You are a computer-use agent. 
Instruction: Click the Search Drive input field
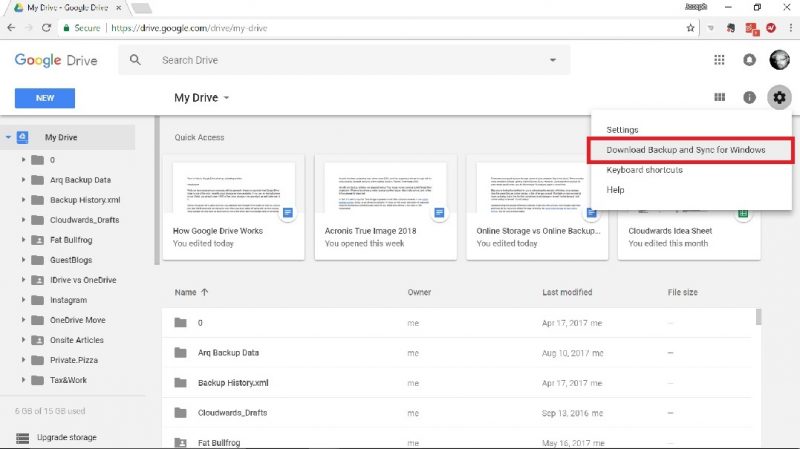(344, 60)
